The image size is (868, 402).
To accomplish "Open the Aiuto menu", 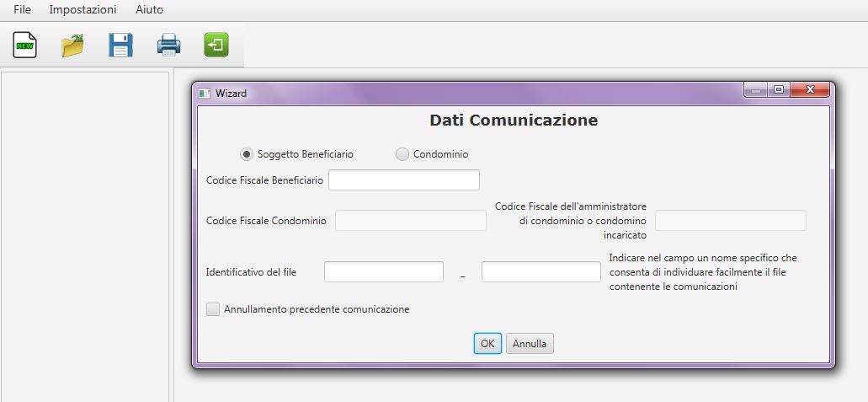I will click(x=150, y=9).
